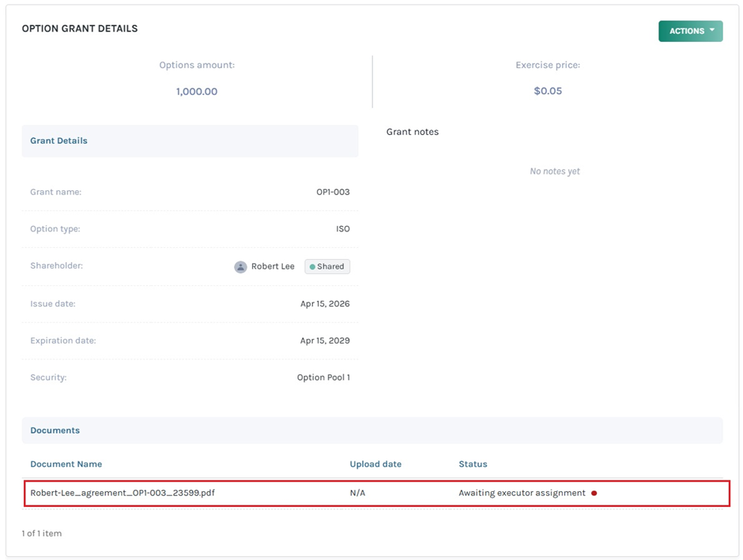Click the No notes yet placeholder

[x=554, y=171]
